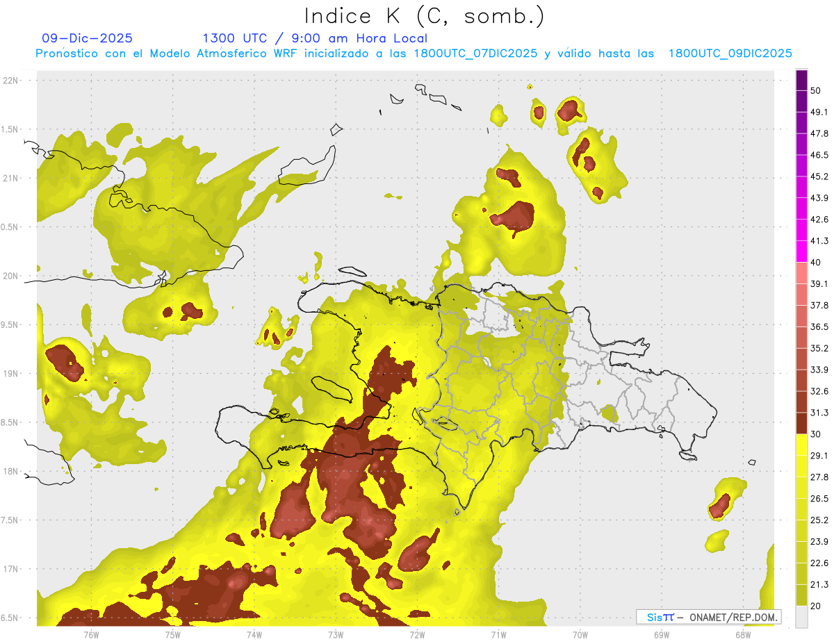Select the date text "09-Dic-2025"

[87, 38]
